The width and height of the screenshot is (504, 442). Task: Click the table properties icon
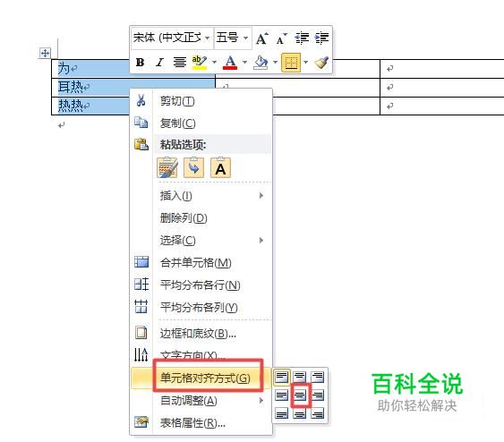(141, 421)
